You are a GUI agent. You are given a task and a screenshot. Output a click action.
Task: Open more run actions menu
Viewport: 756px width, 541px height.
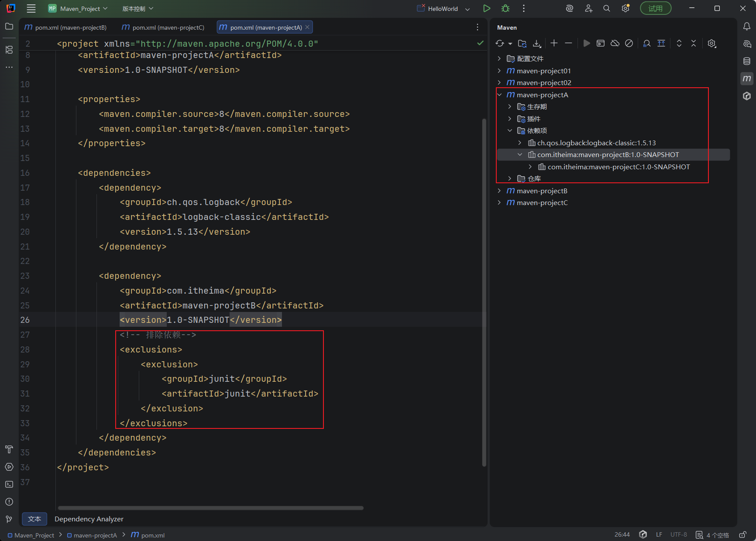pyautogui.click(x=524, y=8)
